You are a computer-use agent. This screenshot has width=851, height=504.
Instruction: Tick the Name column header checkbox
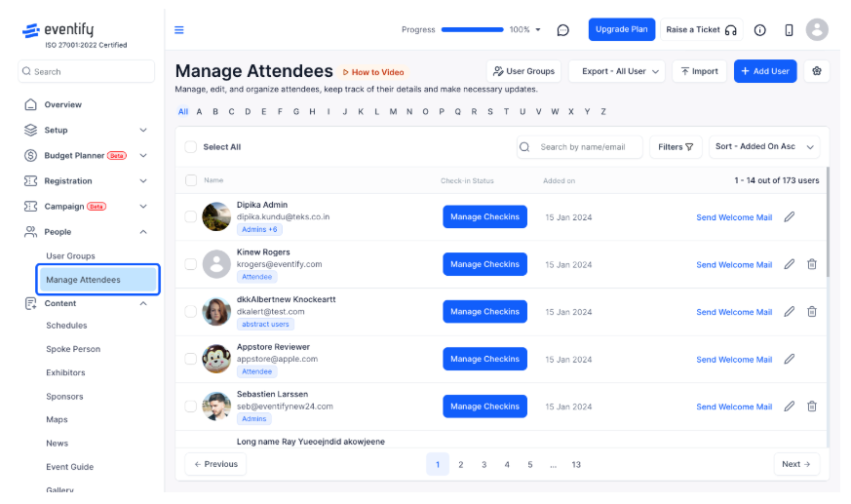coord(190,180)
